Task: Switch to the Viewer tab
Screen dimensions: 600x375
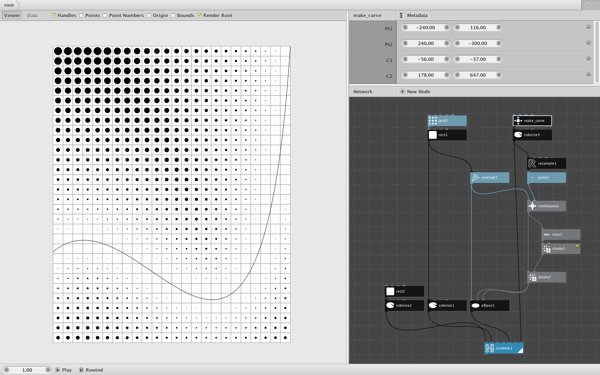Action: tap(12, 15)
